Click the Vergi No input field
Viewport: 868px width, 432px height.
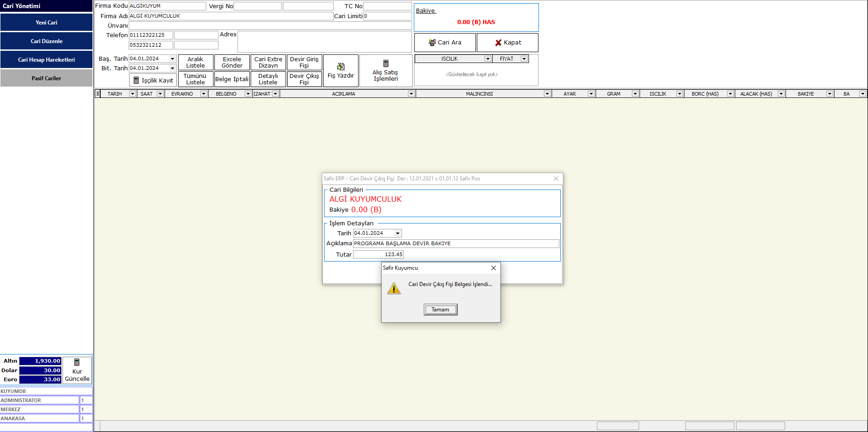point(258,6)
